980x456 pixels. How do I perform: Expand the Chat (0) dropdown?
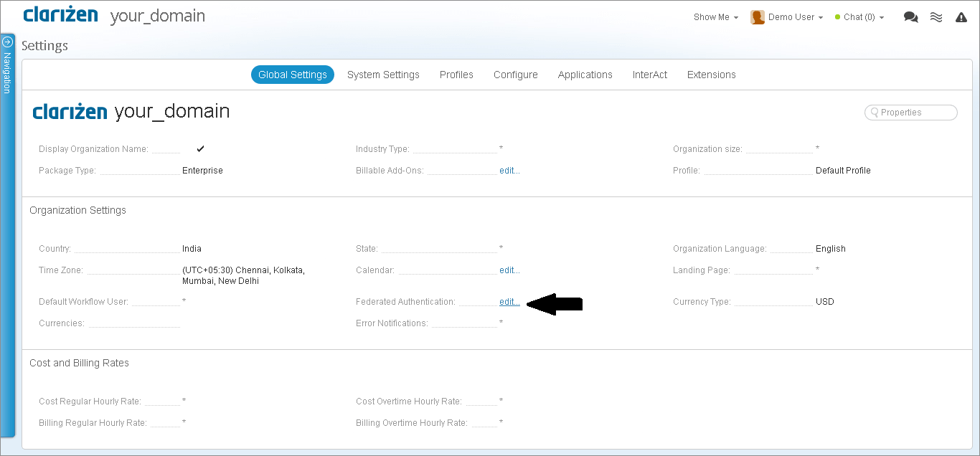(864, 17)
